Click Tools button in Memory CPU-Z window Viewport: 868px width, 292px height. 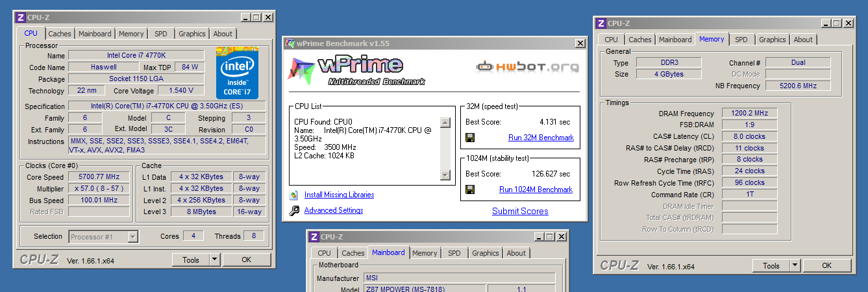(x=771, y=265)
